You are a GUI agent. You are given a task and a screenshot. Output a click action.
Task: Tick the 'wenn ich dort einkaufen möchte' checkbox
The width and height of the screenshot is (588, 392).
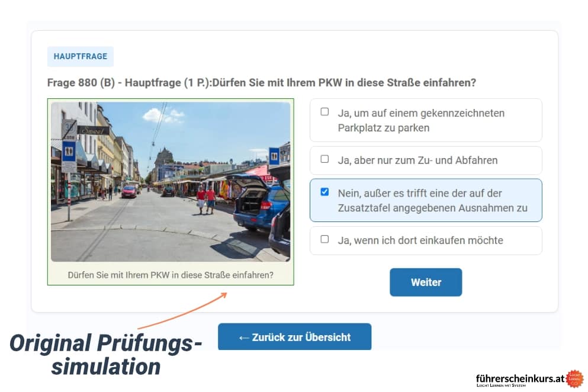click(x=324, y=239)
